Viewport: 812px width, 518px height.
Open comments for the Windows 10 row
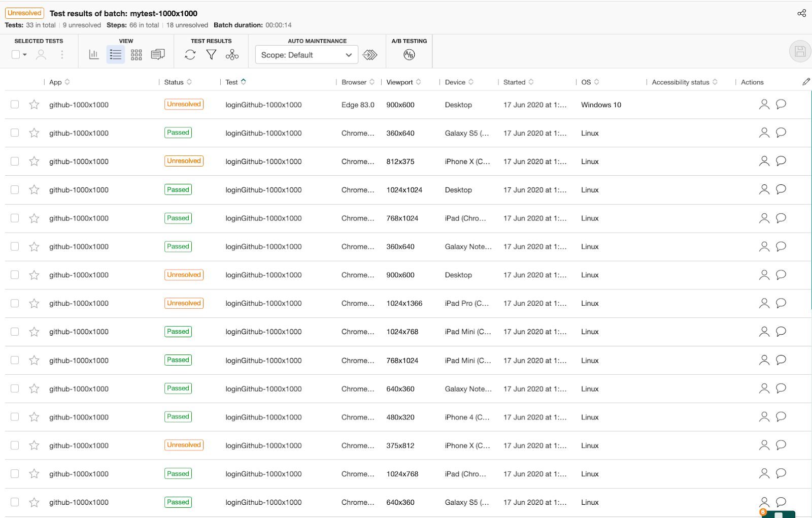pyautogui.click(x=781, y=104)
